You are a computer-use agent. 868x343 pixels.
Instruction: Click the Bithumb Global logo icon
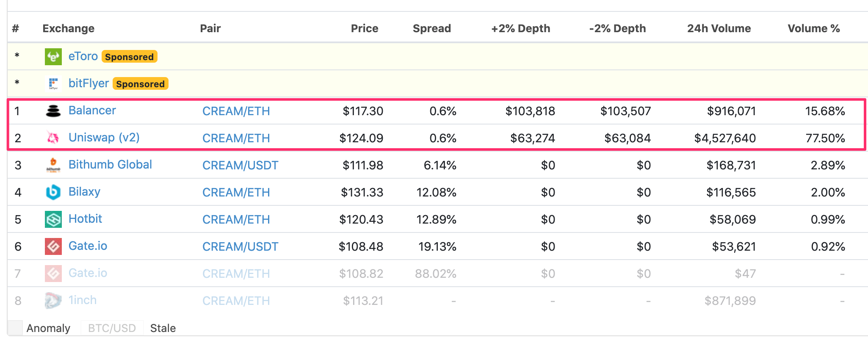[x=53, y=165]
